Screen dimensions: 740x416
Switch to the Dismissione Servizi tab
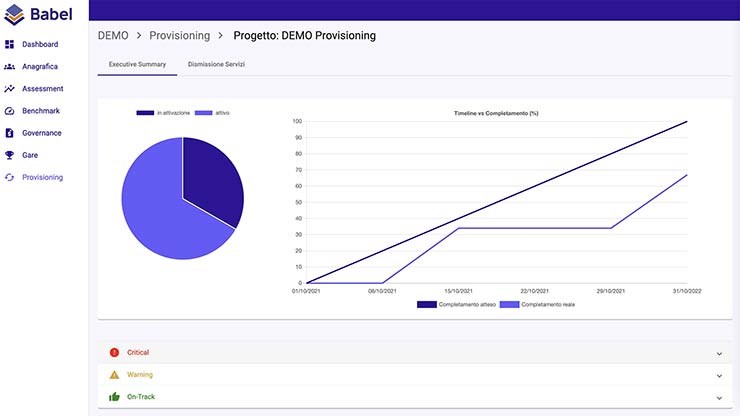pos(216,64)
